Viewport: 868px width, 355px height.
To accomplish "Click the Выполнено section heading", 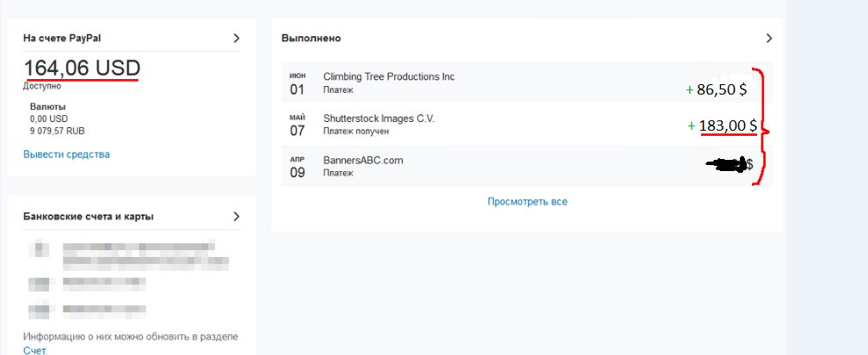I will 311,39.
